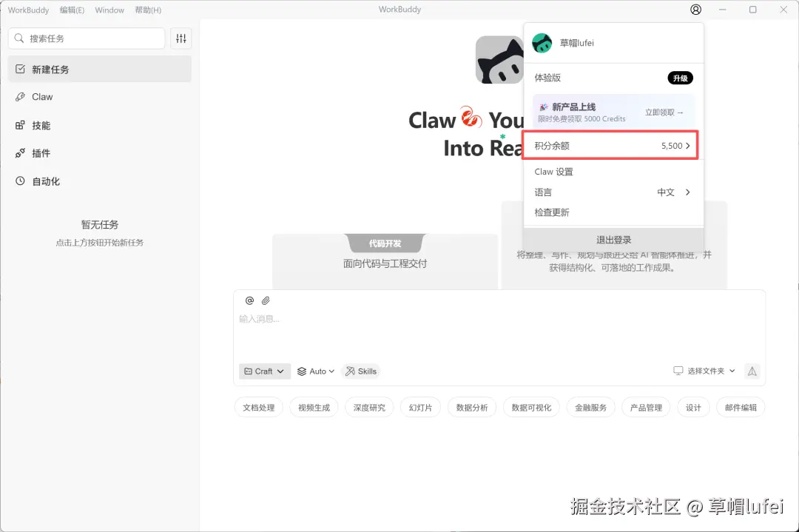Open the 编辑(E) menu

coord(72,10)
